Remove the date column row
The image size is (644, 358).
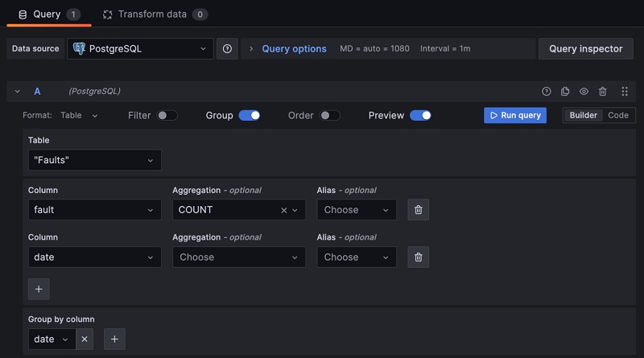(x=418, y=257)
